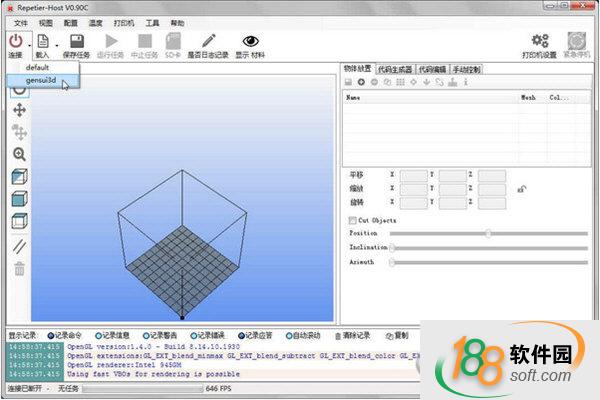Click the Load file icon
The width and height of the screenshot is (600, 400).
(42, 41)
